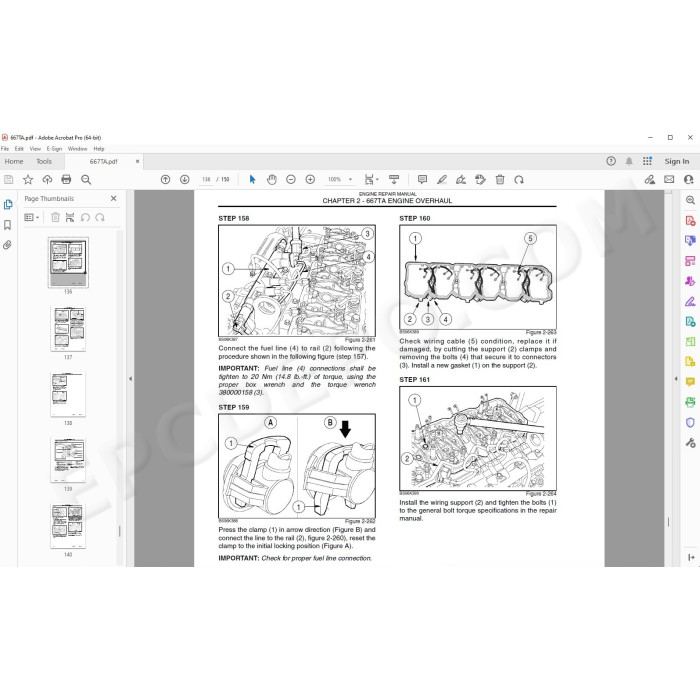Select the page 136 thumbnail
This screenshot has height=700, width=700.
click(68, 262)
